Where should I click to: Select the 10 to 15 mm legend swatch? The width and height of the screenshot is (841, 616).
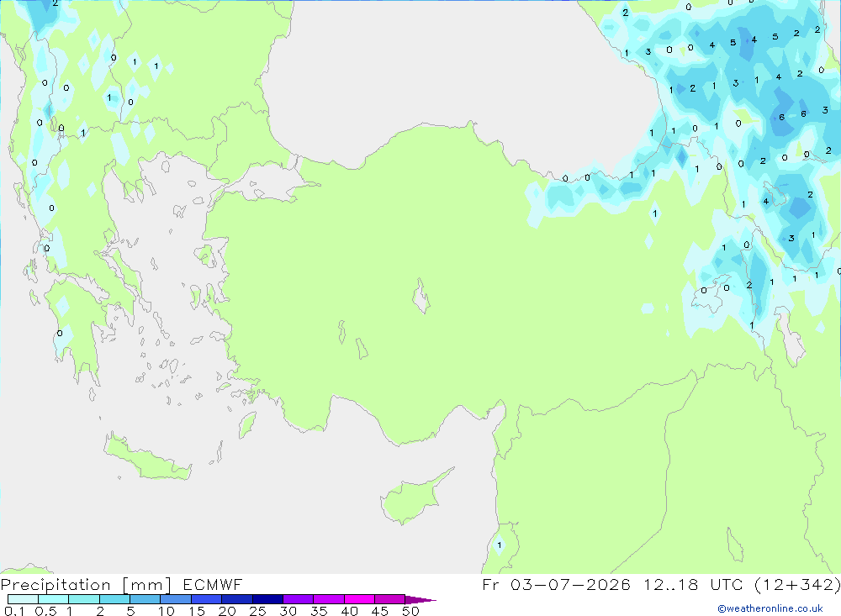(176, 599)
